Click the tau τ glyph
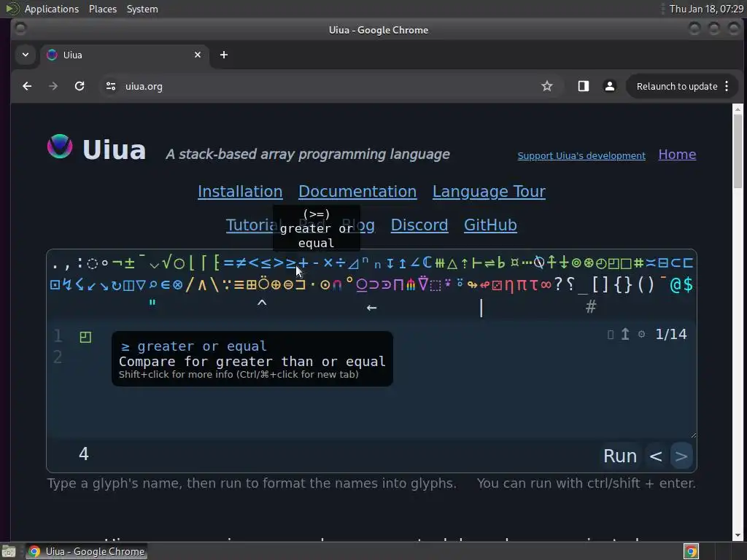This screenshot has height=560, width=747. coord(533,285)
